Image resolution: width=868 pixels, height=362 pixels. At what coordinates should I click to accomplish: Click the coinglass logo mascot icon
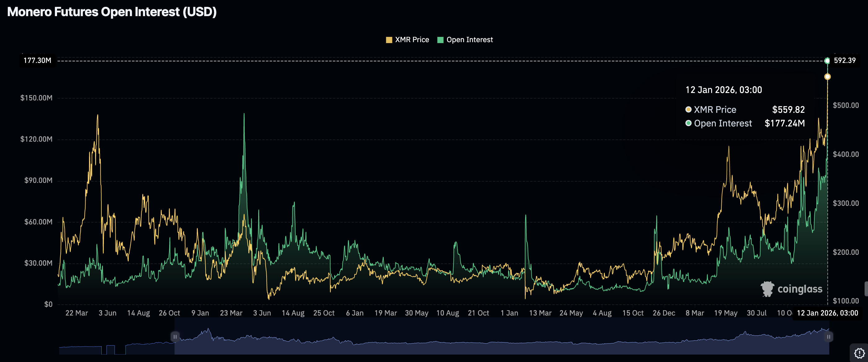tap(767, 289)
